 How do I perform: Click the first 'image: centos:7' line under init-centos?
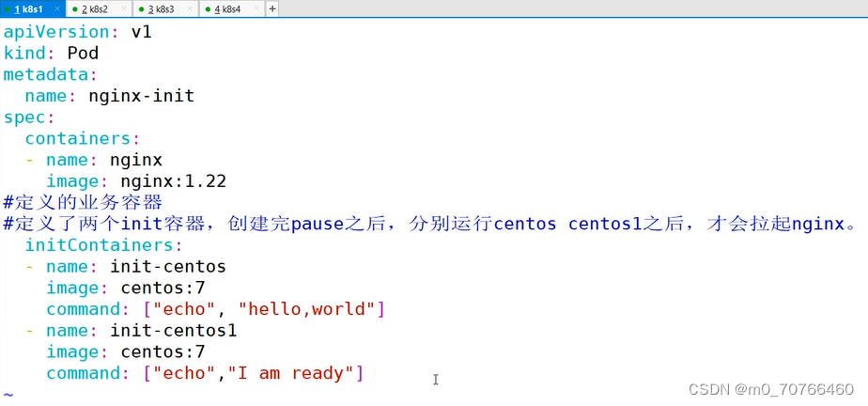(x=126, y=288)
